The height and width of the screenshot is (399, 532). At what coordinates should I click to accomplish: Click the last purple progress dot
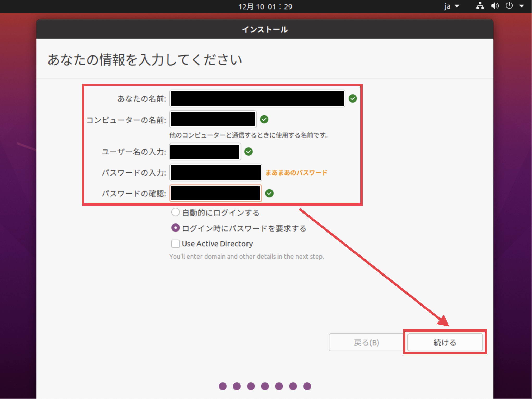[307, 386]
